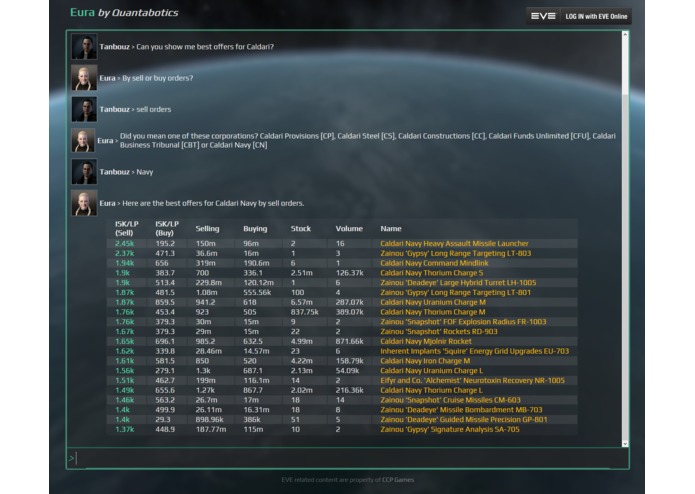Click the Selling column header

207,229
